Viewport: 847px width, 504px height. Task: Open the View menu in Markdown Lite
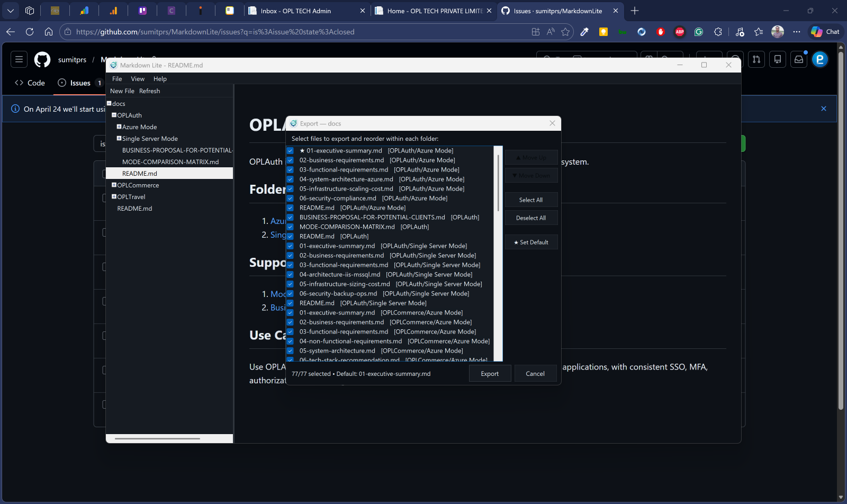[x=138, y=78]
